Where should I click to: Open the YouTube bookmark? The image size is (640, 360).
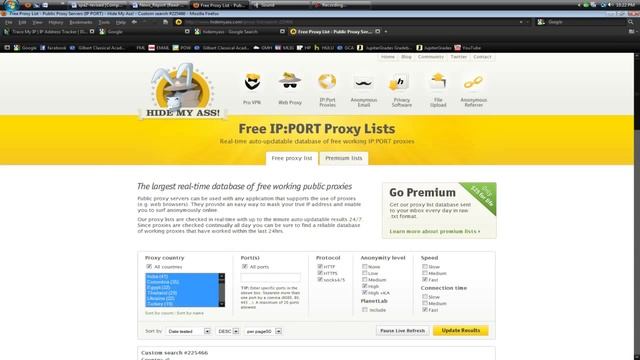pyautogui.click(x=468, y=48)
